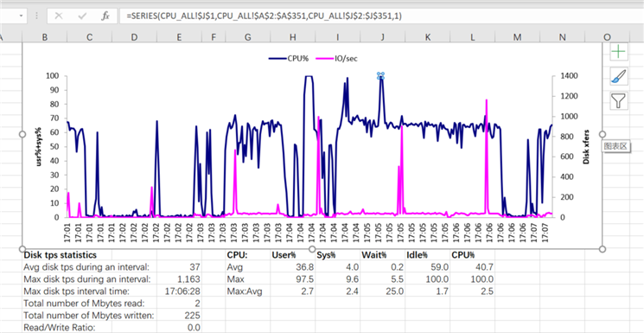
Task: Open Chart Styles paintbrush button
Action: [x=619, y=76]
